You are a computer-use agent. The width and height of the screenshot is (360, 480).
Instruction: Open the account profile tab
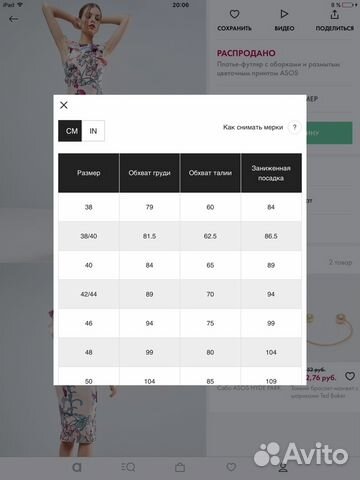[x=283, y=468]
